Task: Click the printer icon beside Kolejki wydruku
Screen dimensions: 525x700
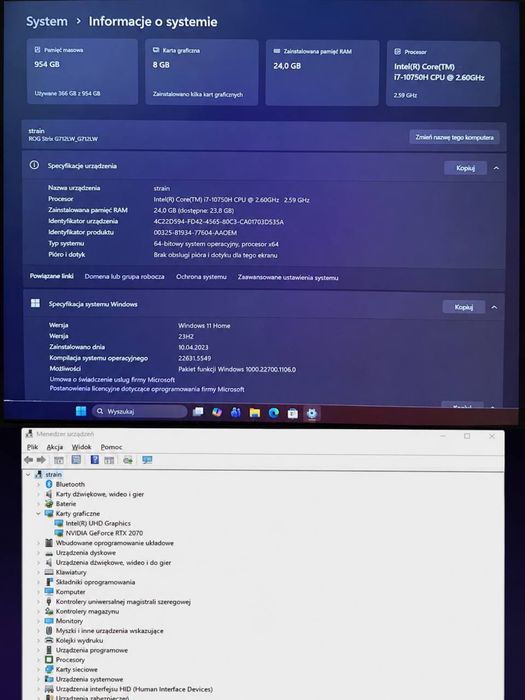Action: click(x=49, y=640)
